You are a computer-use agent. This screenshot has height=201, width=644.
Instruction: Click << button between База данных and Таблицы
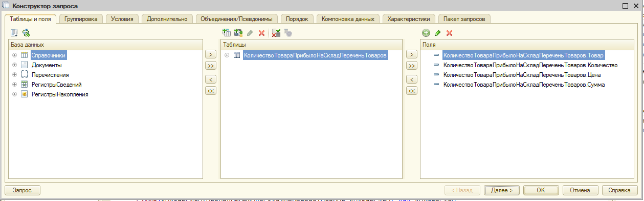(x=210, y=91)
